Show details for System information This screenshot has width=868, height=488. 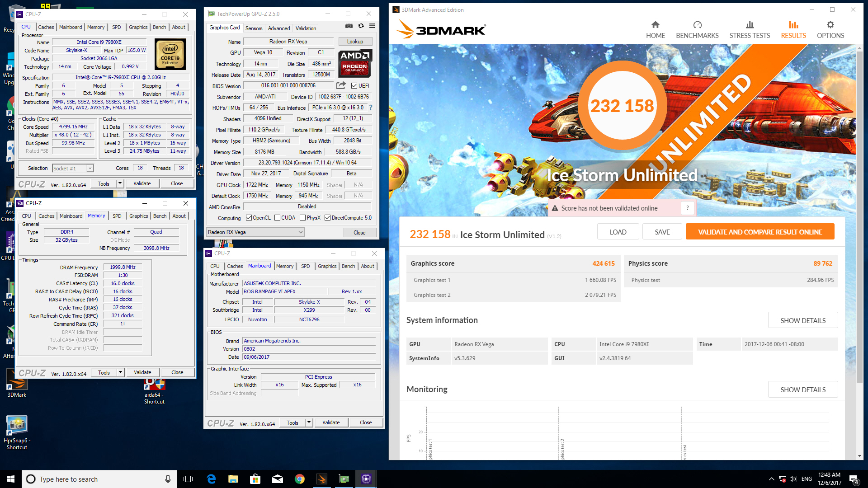click(803, 320)
